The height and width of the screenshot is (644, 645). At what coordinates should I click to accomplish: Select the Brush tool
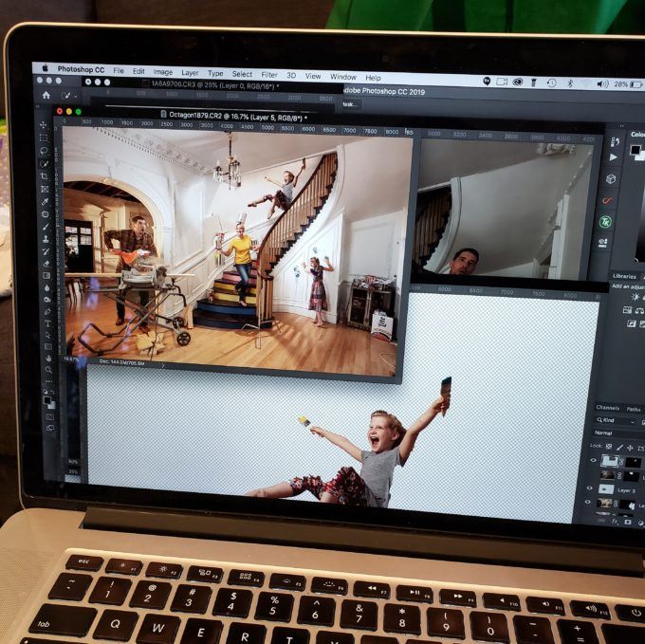(46, 227)
